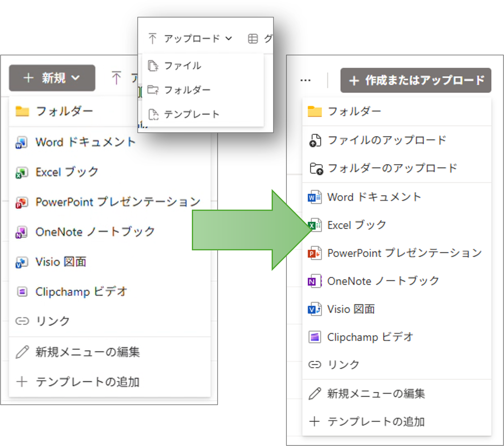
Task: Click the Word icon in right menu
Action: [x=315, y=197]
